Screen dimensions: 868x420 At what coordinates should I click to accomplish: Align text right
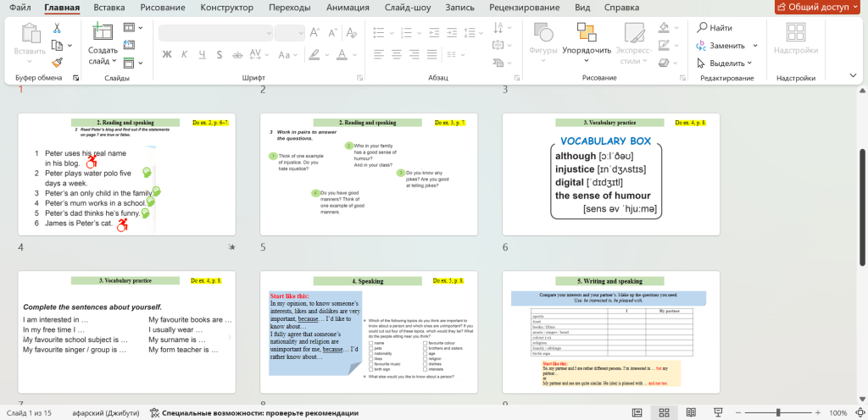[414, 54]
